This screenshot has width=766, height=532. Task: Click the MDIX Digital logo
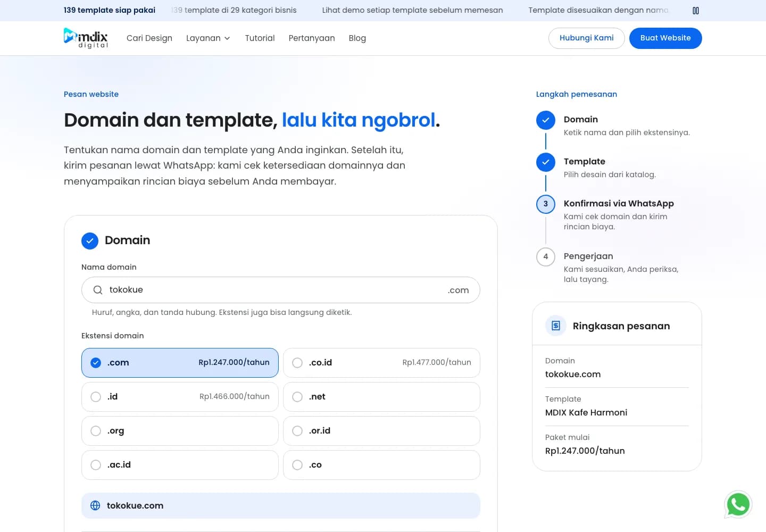[x=86, y=38]
